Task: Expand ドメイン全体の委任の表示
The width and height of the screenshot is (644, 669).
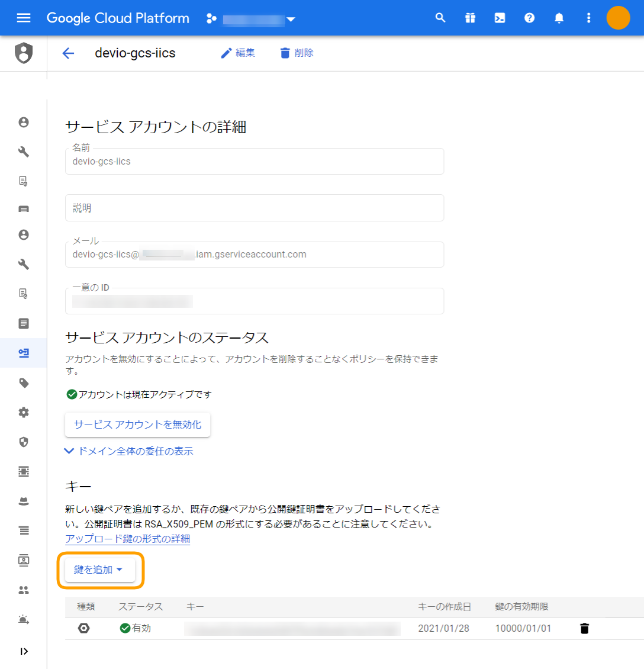Action: tap(128, 451)
